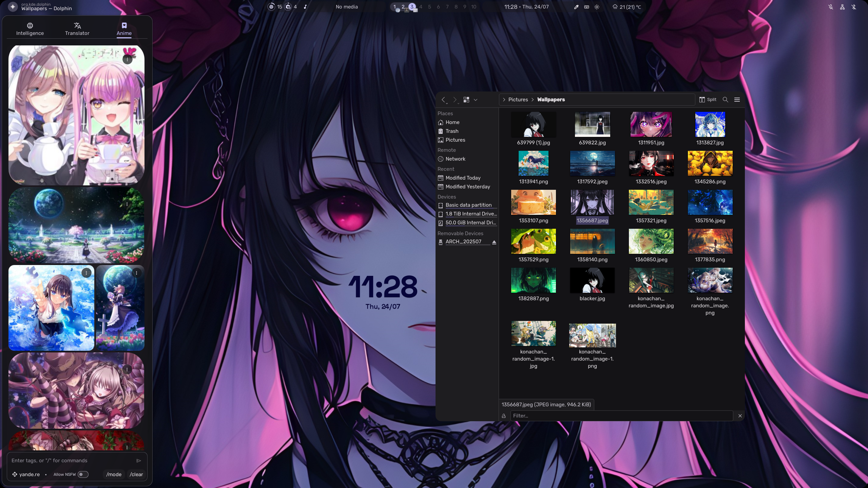Screen dimensions: 868x488
Task: Open the view mode dropdown arrow in Dolphin
Action: tap(476, 100)
